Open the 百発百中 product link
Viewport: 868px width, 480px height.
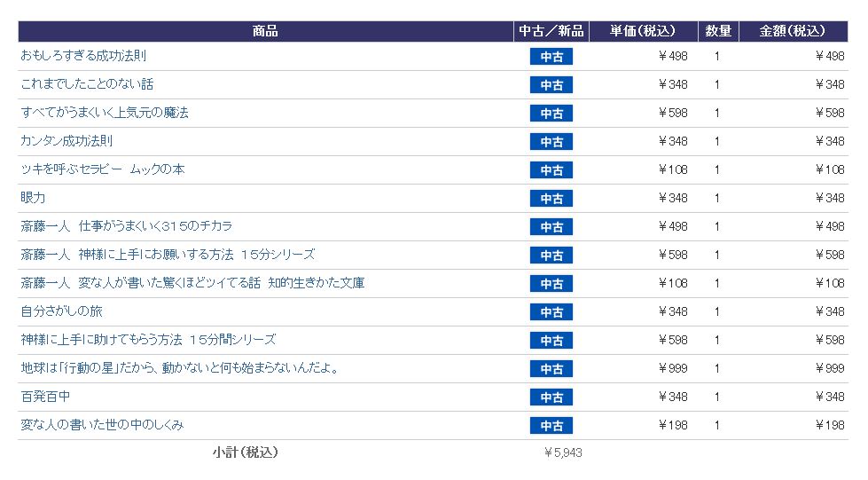[45, 397]
